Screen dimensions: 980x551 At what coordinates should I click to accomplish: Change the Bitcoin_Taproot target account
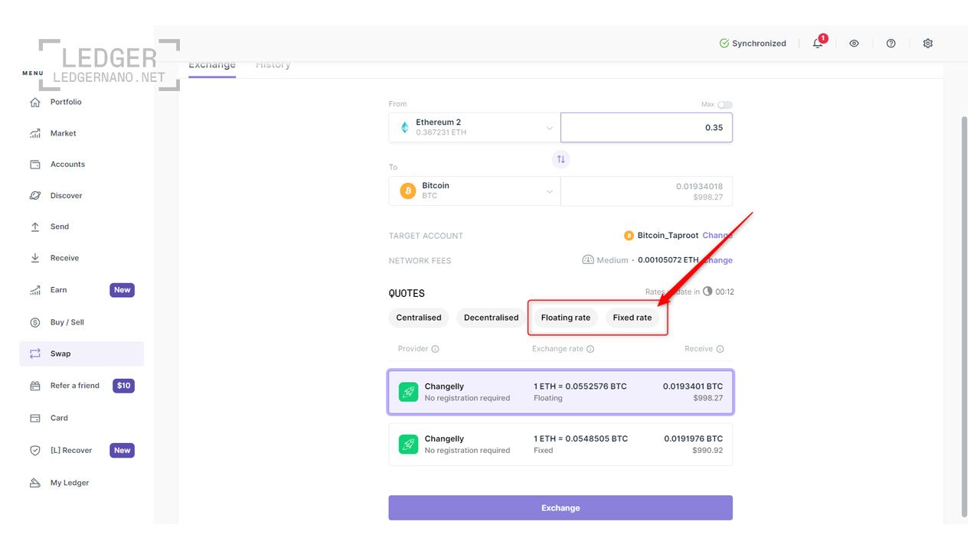pos(717,236)
